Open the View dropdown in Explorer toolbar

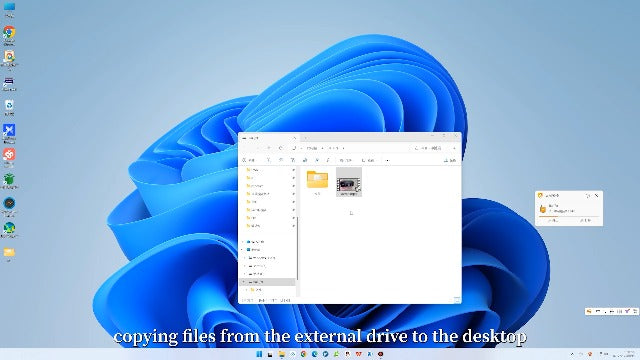369,160
